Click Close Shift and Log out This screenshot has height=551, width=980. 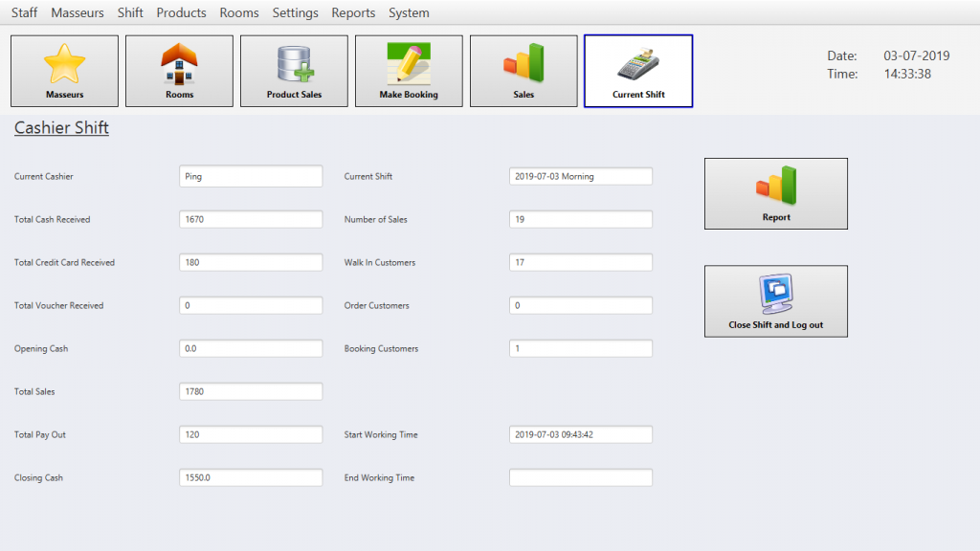click(x=775, y=300)
